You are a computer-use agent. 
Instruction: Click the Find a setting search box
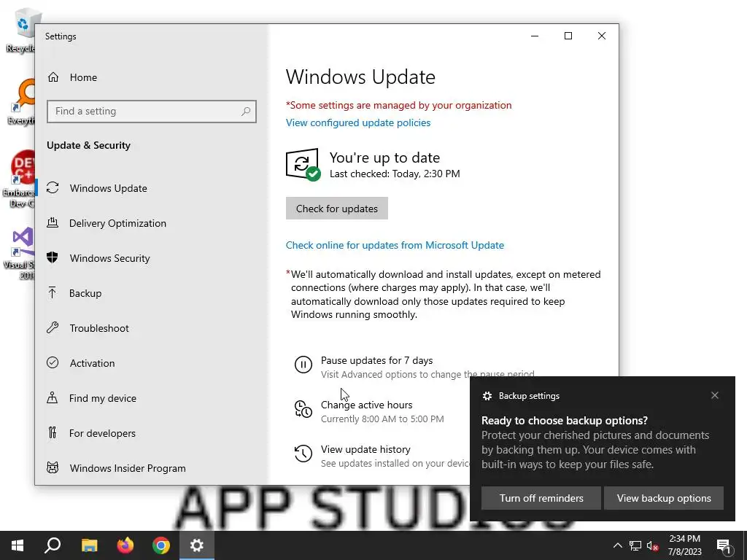tap(152, 112)
